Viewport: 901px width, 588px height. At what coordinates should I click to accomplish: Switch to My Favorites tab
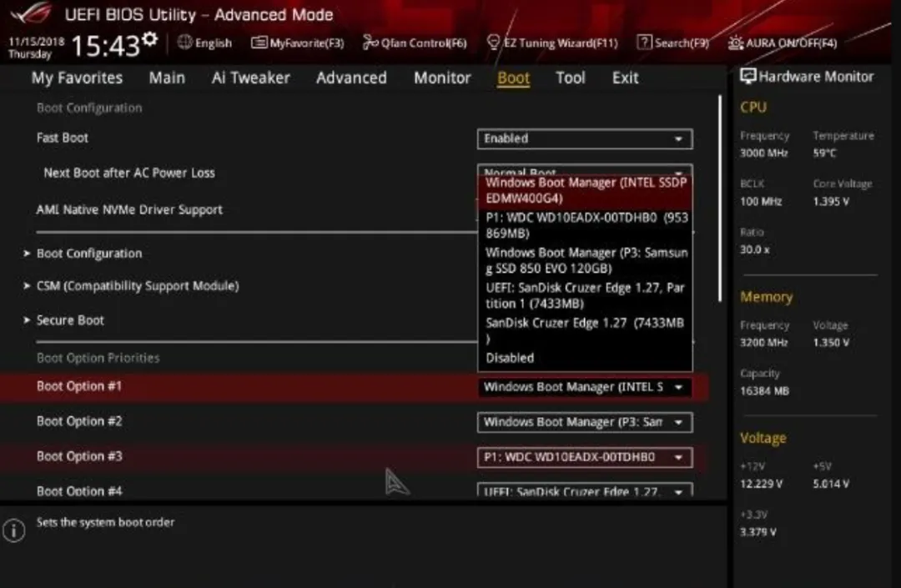pyautogui.click(x=77, y=78)
